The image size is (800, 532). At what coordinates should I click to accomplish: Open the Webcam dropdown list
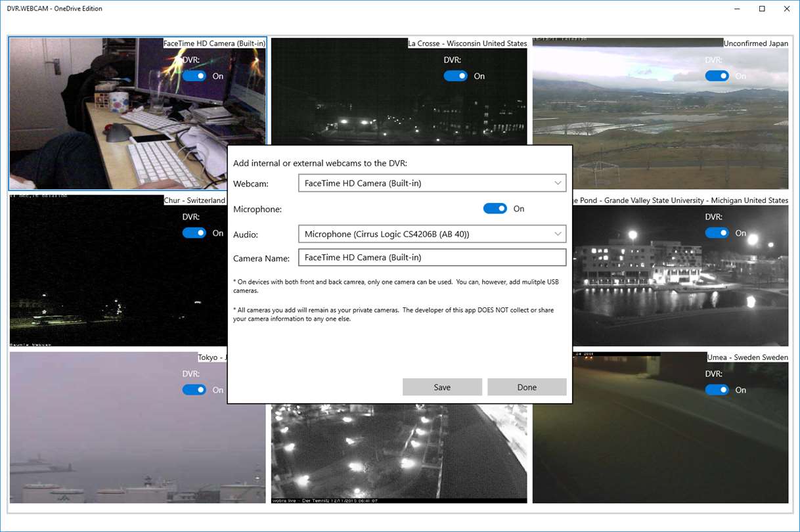click(x=432, y=183)
